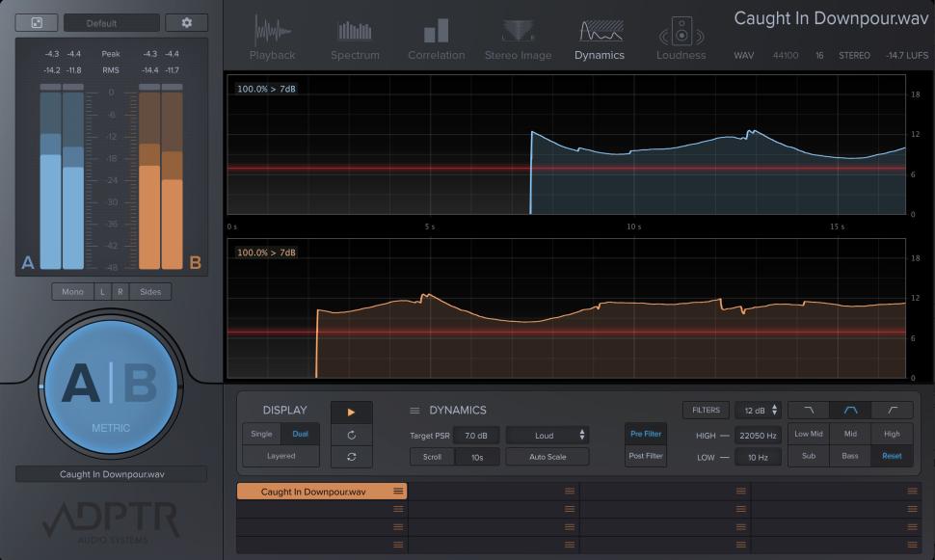Click the FILTERS button
The height and width of the screenshot is (560, 935).
tap(706, 411)
